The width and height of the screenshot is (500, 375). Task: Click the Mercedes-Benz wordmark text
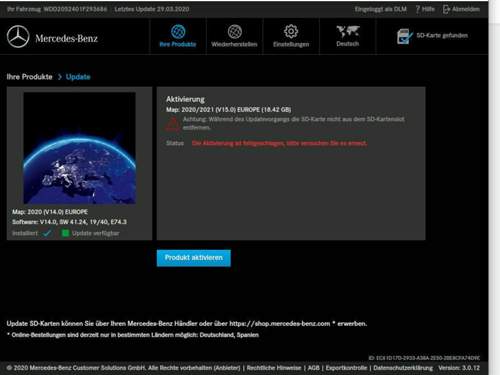(x=67, y=38)
